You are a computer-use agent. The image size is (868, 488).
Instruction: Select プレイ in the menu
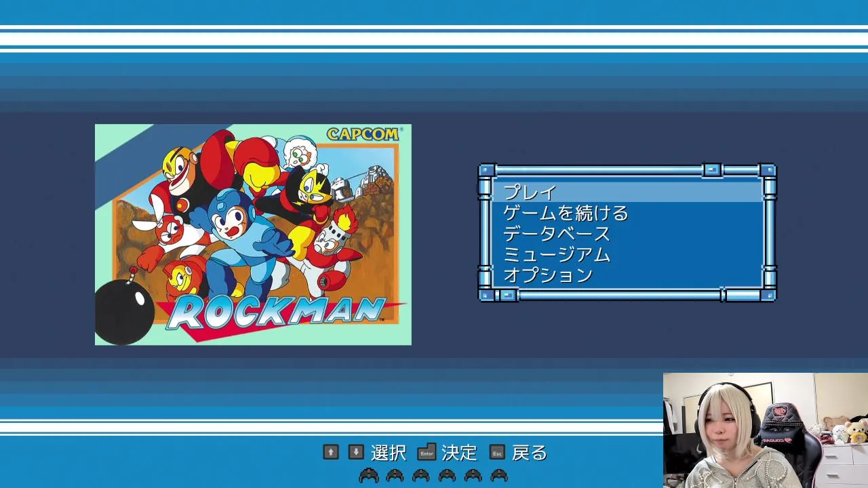click(628, 192)
